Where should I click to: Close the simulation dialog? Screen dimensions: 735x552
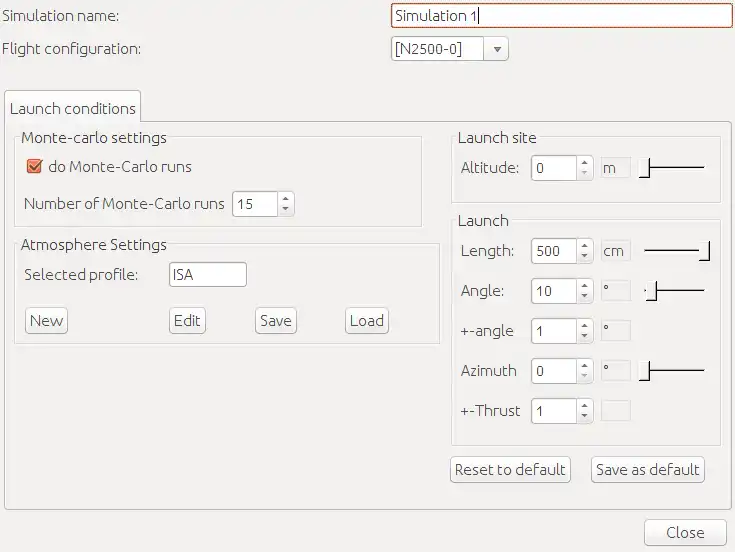coord(685,533)
